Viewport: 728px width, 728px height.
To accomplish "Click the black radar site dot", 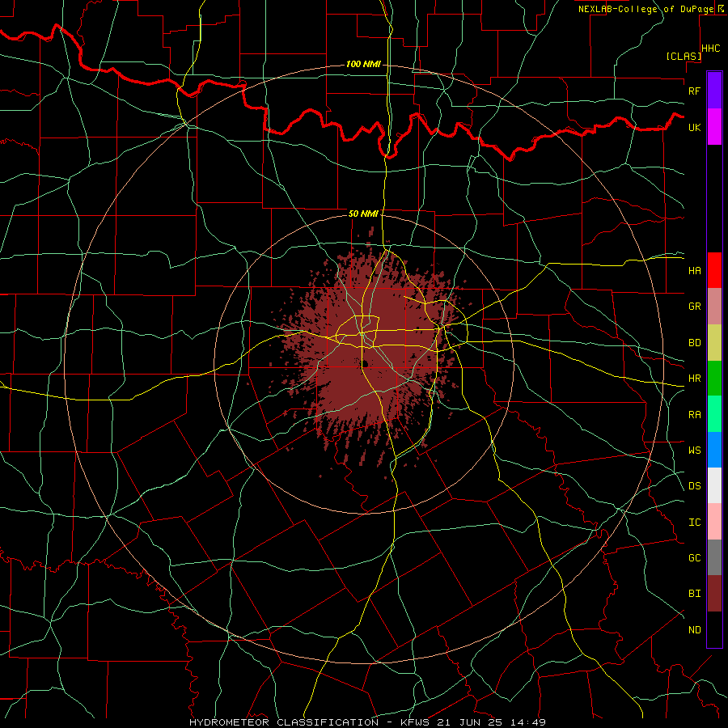I will 366,363.
